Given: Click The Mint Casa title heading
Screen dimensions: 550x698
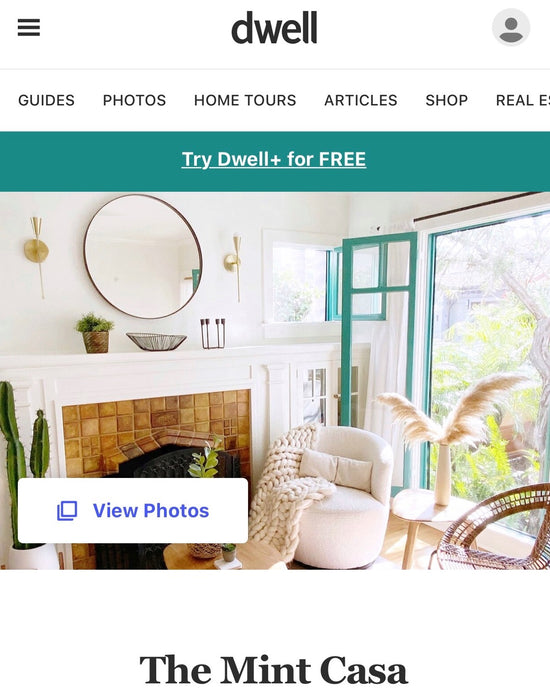Looking at the screenshot, I should pyautogui.click(x=274, y=670).
